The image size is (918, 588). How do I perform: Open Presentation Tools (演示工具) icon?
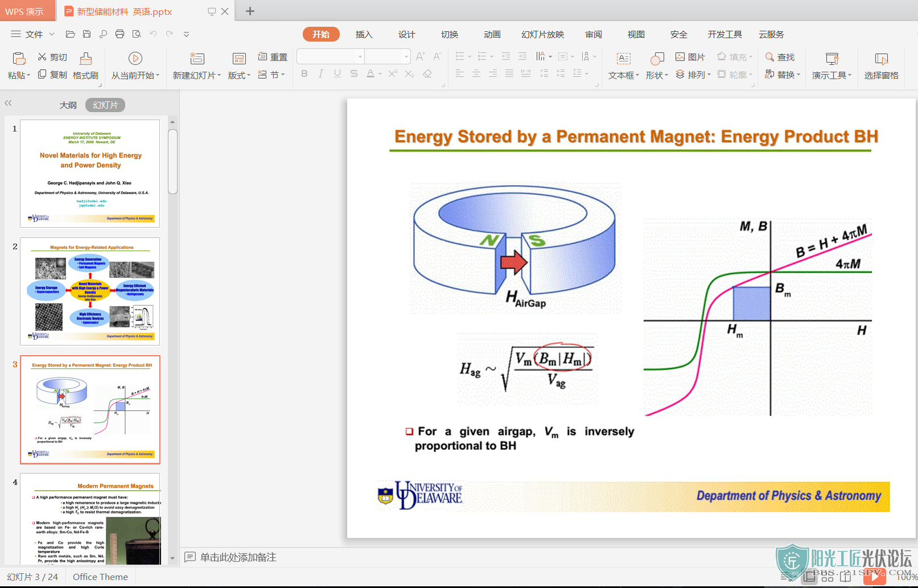pos(832,59)
